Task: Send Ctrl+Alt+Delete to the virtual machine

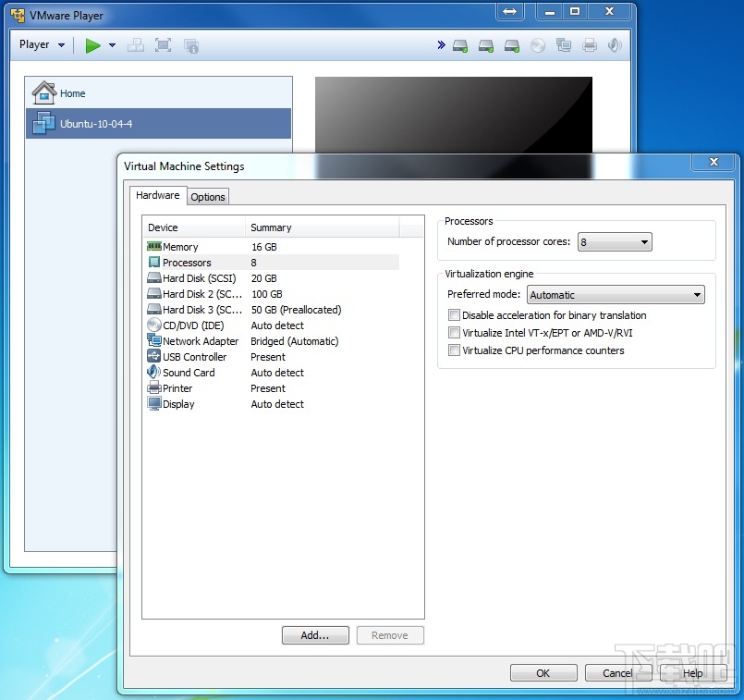Action: coord(136,44)
